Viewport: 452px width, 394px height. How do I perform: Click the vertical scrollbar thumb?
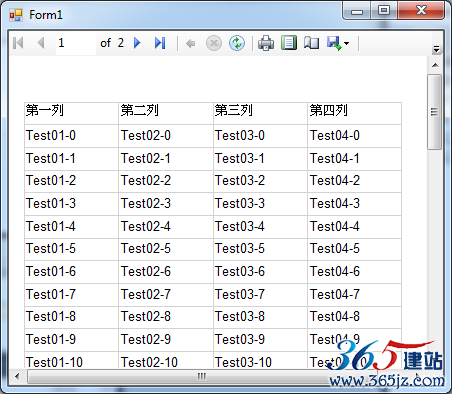(x=434, y=112)
